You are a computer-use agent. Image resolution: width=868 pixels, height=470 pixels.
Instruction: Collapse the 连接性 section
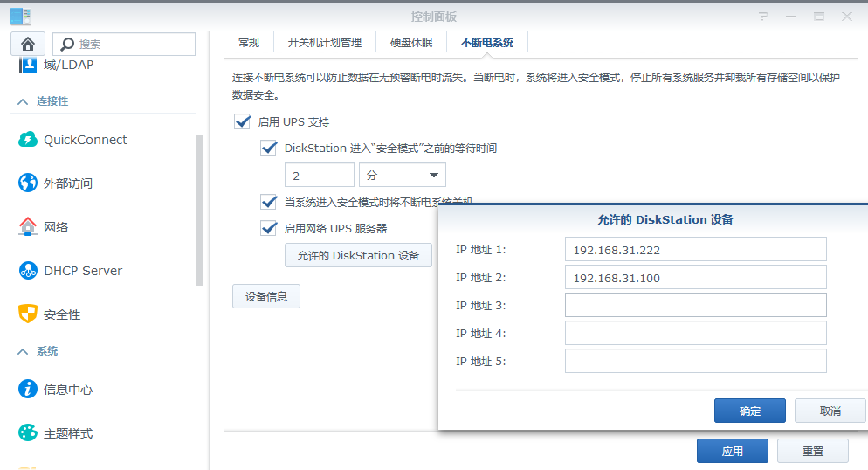click(23, 101)
